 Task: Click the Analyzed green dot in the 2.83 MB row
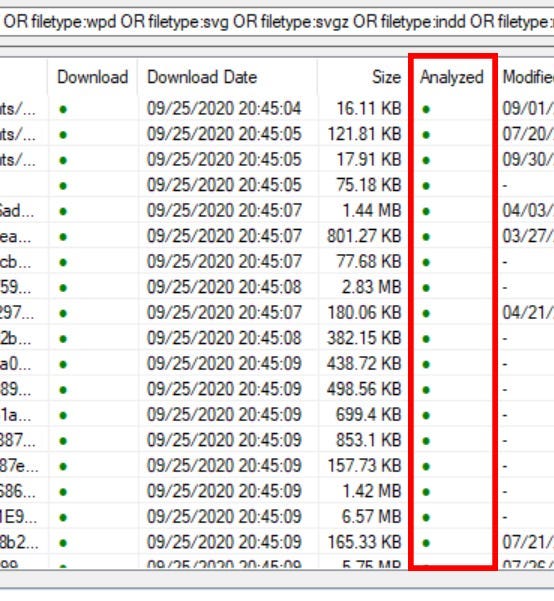point(426,288)
